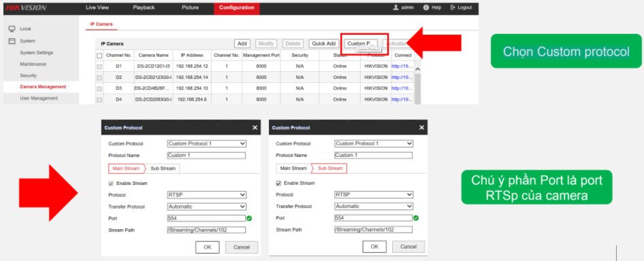This screenshot has width=644, height=261.
Task: Click OK in the right Custom Protocol dialog
Action: tap(374, 247)
